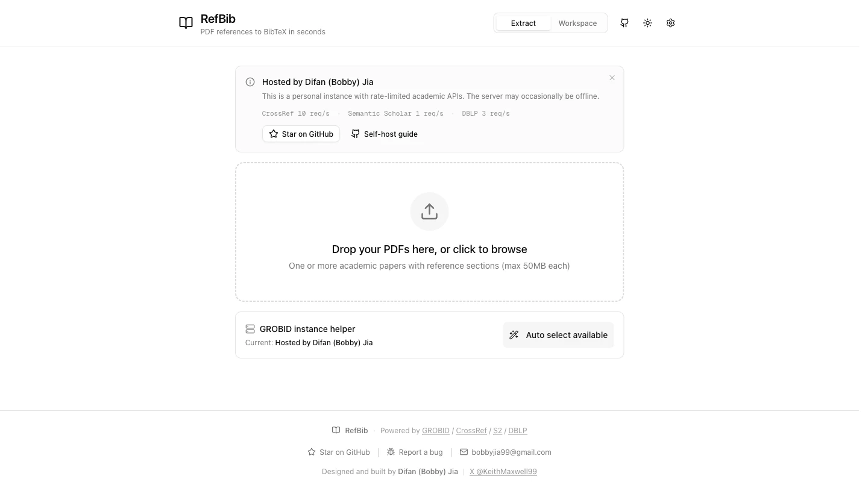Image resolution: width=868 pixels, height=488 pixels.
Task: Visit the DBLP footer link
Action: pyautogui.click(x=517, y=431)
